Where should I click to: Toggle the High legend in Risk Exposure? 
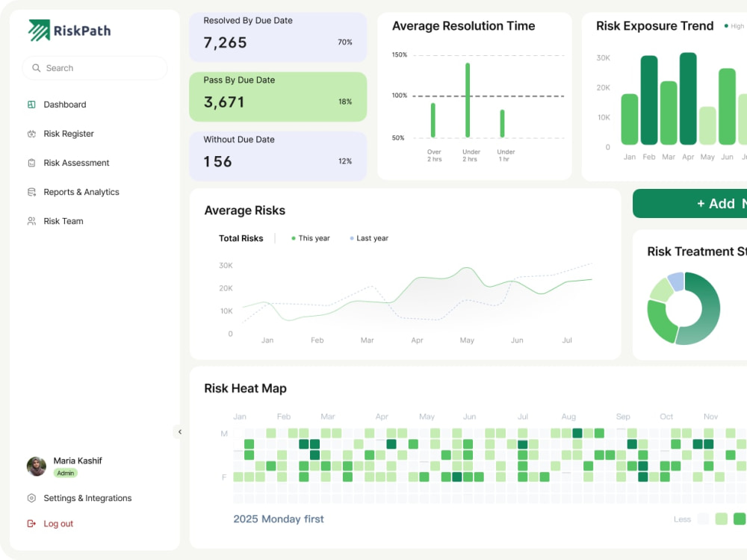[734, 26]
